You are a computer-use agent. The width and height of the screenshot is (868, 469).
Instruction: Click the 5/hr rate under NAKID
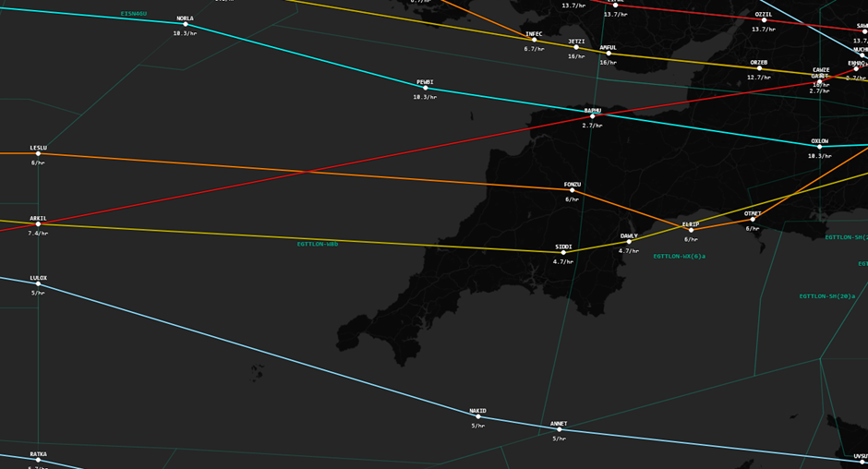[477, 426]
